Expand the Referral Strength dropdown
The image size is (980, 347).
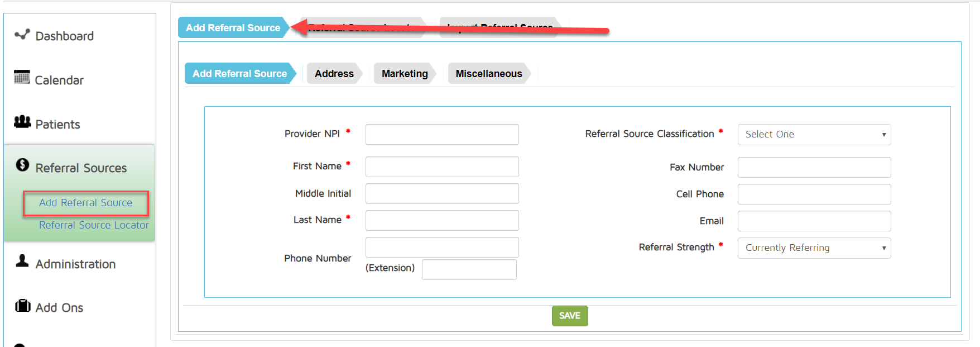pos(814,248)
